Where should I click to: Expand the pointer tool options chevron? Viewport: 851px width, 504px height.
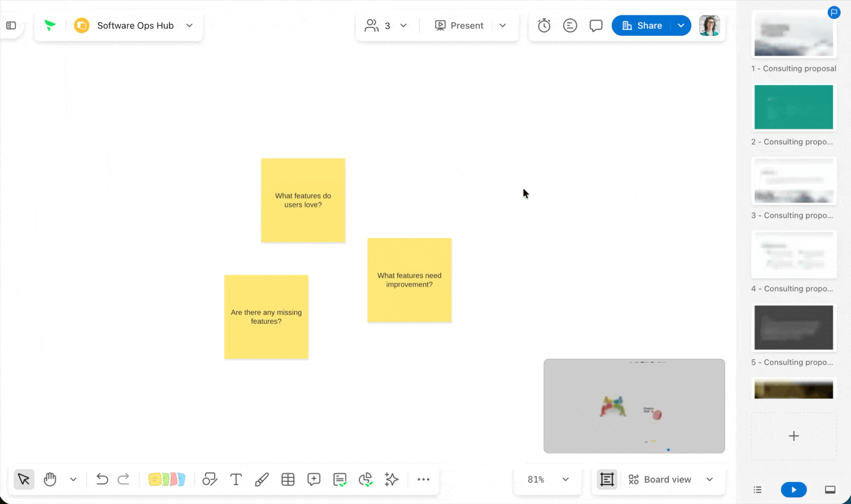(x=73, y=479)
